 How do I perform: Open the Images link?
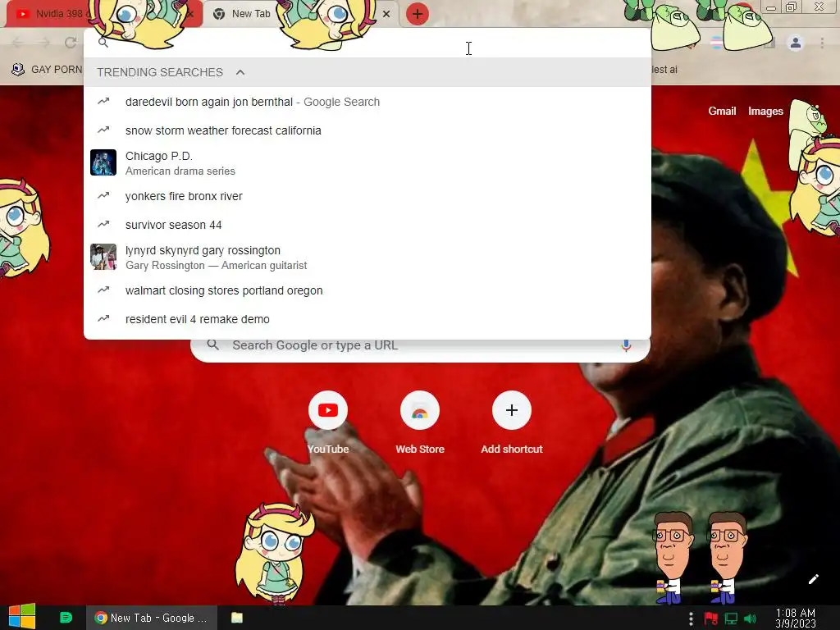click(765, 111)
